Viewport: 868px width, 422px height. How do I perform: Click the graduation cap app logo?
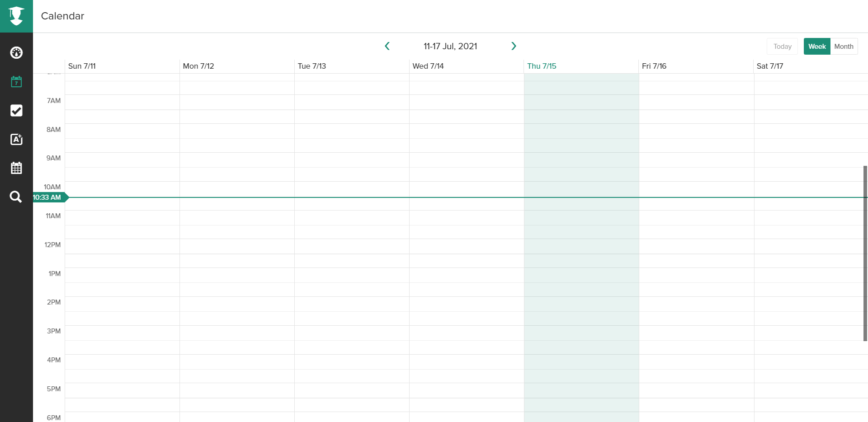pyautogui.click(x=16, y=16)
